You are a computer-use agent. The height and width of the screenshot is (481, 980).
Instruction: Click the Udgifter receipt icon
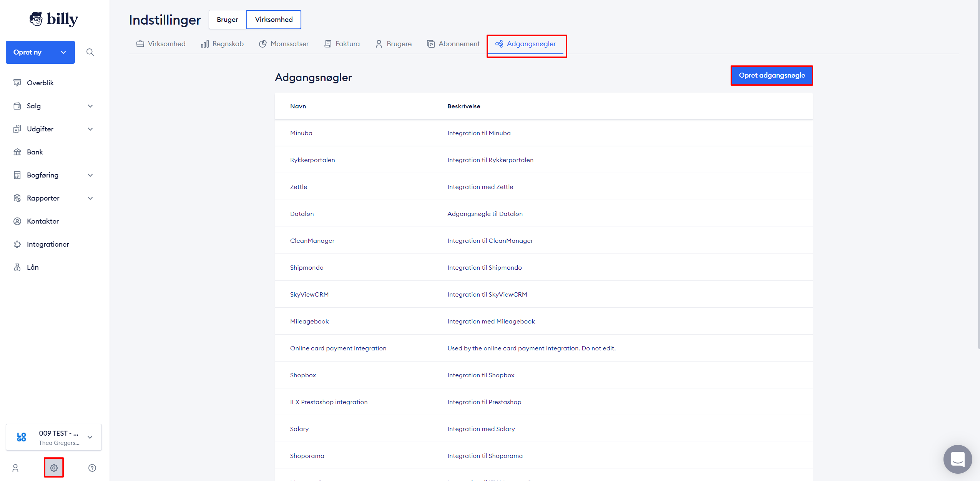[17, 129]
